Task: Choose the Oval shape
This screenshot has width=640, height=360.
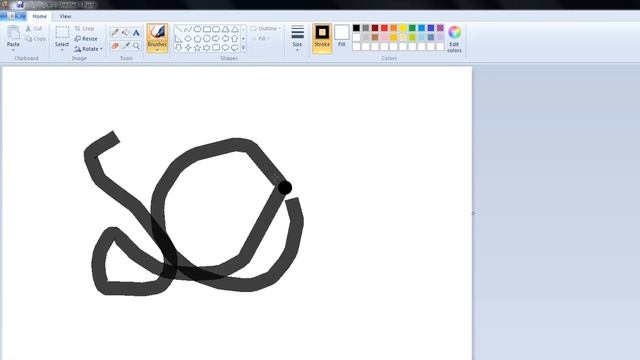Action: pos(197,29)
